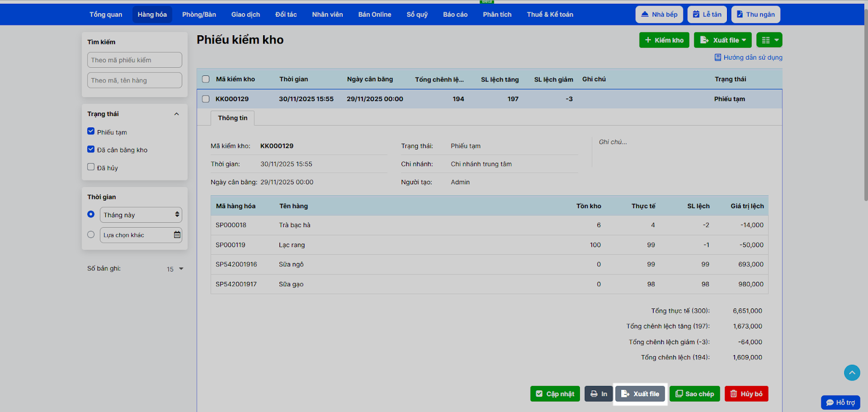
Task: Open the Thu ngân cashier screen
Action: [756, 15]
